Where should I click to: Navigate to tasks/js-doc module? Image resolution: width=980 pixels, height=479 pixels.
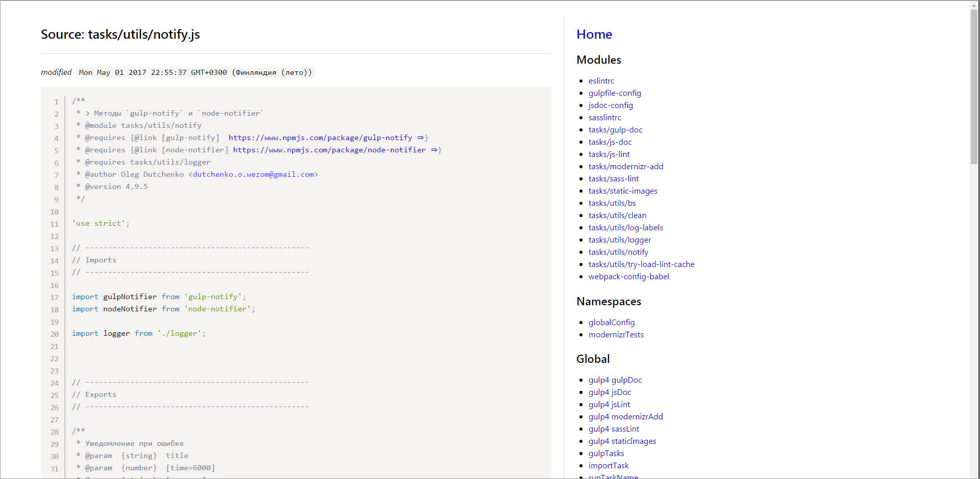[x=610, y=142]
